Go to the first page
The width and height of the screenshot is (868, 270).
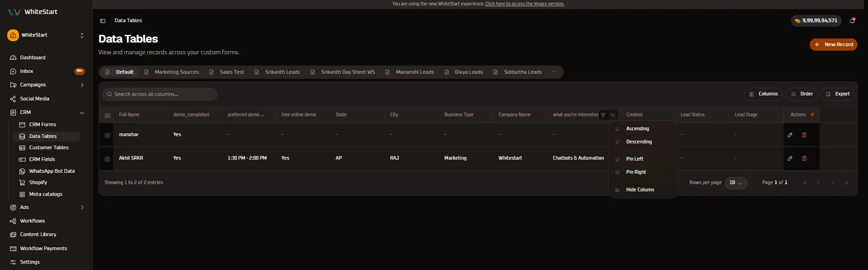pos(805,183)
